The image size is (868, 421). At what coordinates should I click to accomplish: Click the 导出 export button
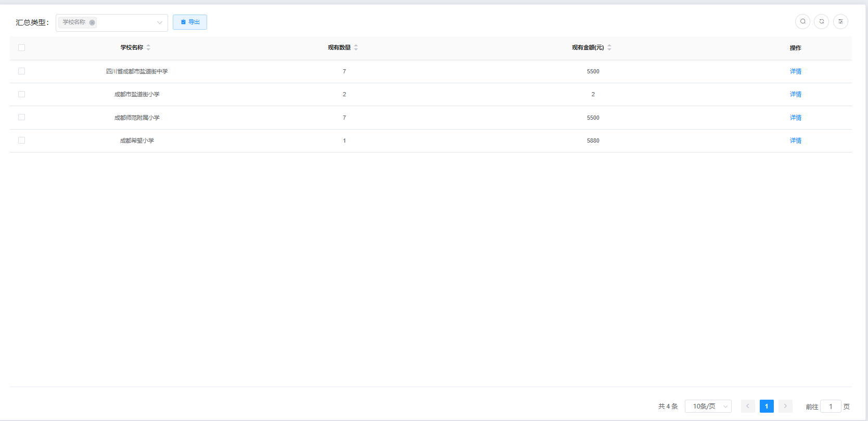point(190,22)
